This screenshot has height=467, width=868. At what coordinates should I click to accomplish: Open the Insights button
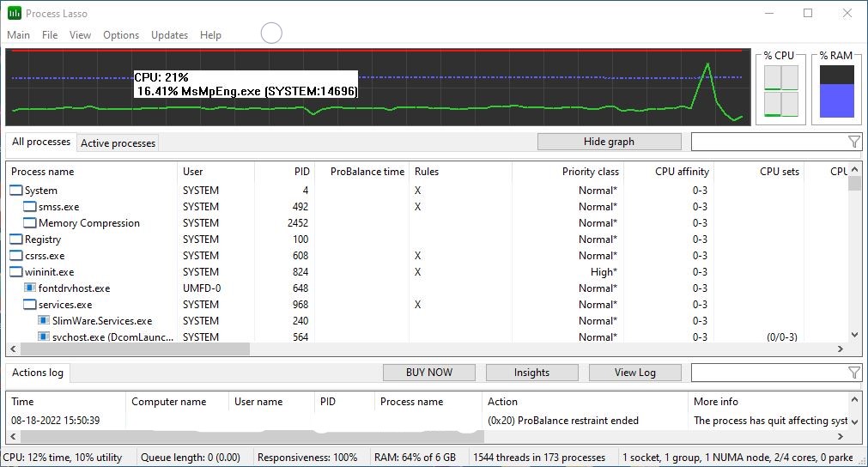tap(531, 373)
